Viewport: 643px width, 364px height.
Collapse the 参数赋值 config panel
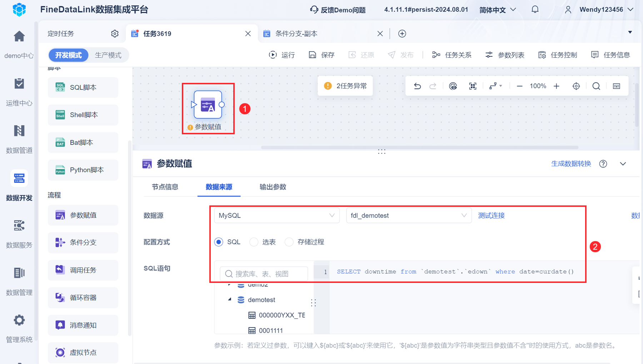[623, 164]
